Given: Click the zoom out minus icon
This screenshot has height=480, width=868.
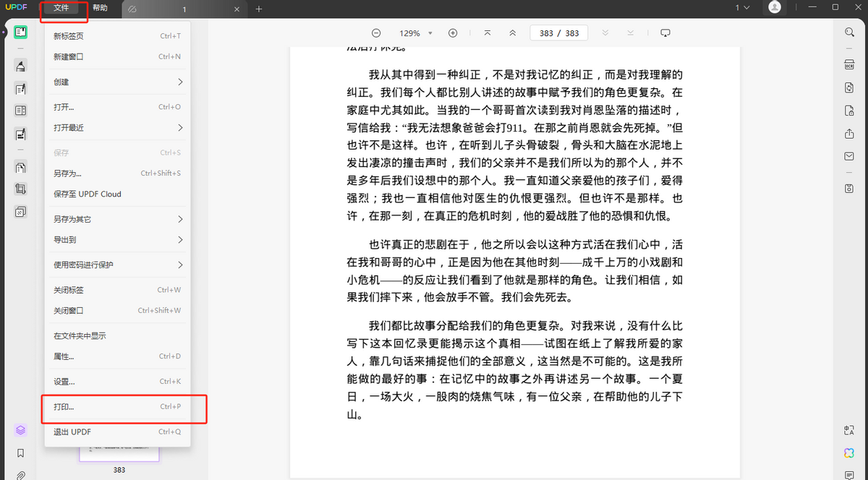Looking at the screenshot, I should [x=376, y=33].
